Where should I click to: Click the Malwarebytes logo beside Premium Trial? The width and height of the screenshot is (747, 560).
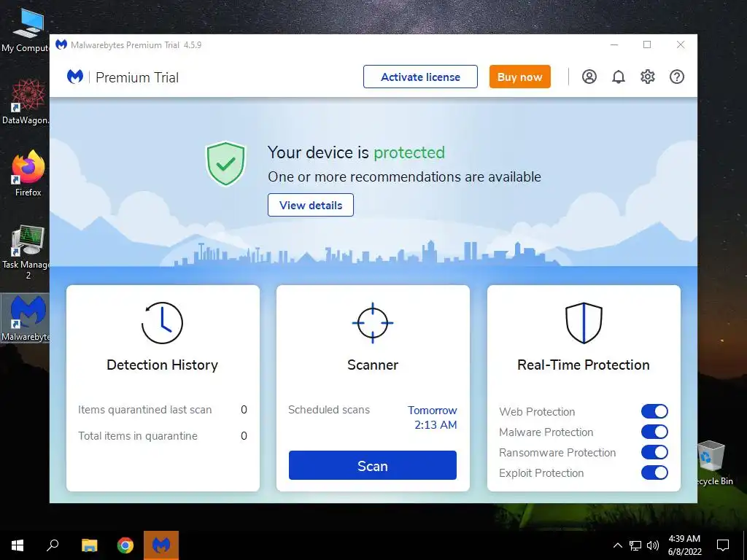[x=75, y=77]
